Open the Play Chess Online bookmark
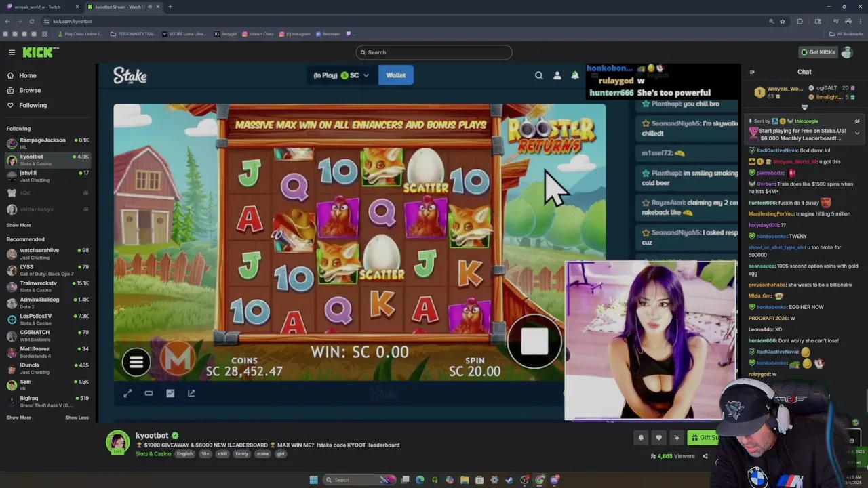Viewport: 868px width, 488px height. pyautogui.click(x=80, y=34)
